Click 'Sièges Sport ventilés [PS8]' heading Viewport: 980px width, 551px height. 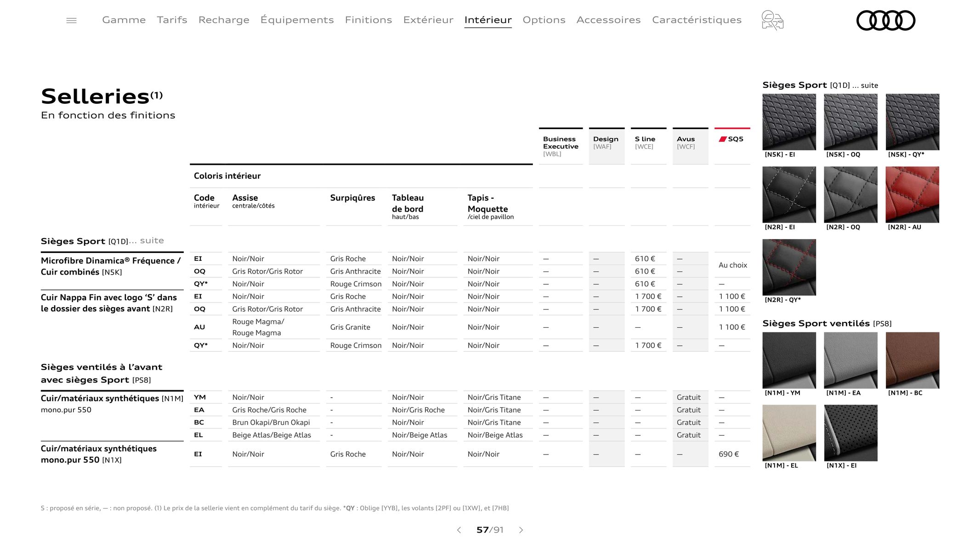pyautogui.click(x=827, y=323)
